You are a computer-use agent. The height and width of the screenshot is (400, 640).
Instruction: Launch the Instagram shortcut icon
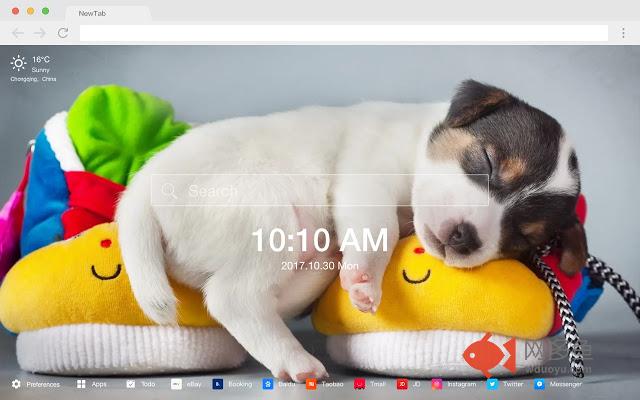click(437, 384)
